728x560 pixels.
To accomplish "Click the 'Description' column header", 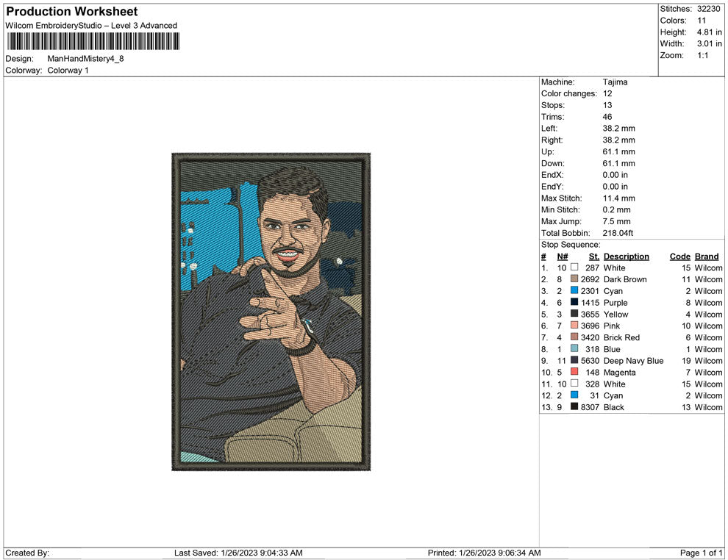I will coord(627,256).
